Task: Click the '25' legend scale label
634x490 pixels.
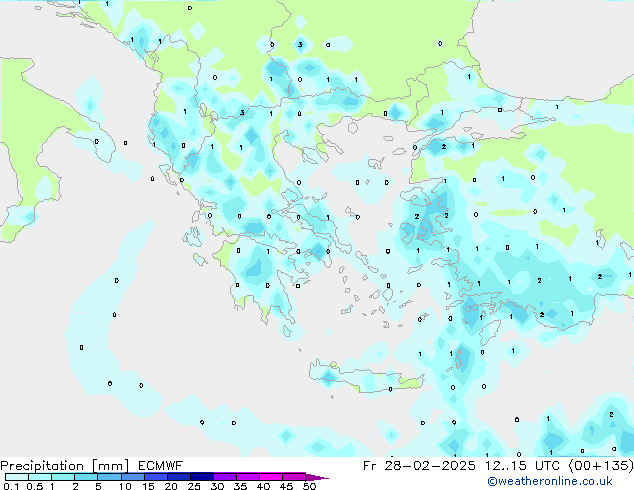Action: 194,486
